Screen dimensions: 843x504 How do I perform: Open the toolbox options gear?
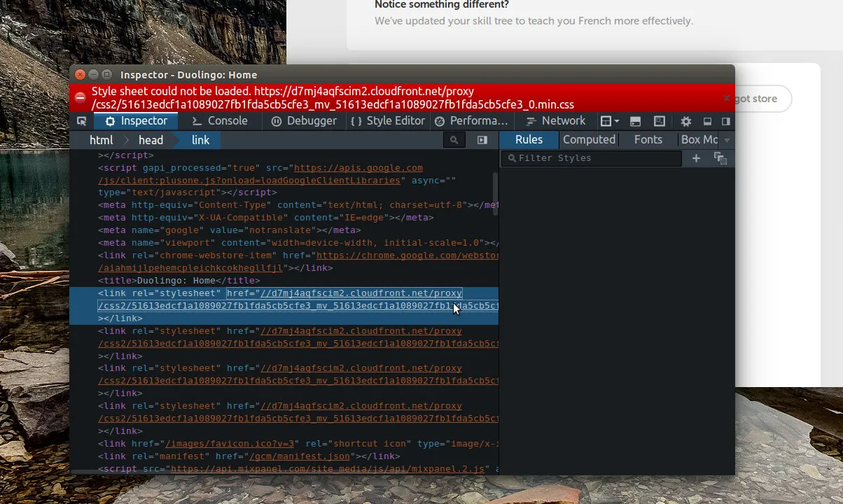tap(686, 121)
